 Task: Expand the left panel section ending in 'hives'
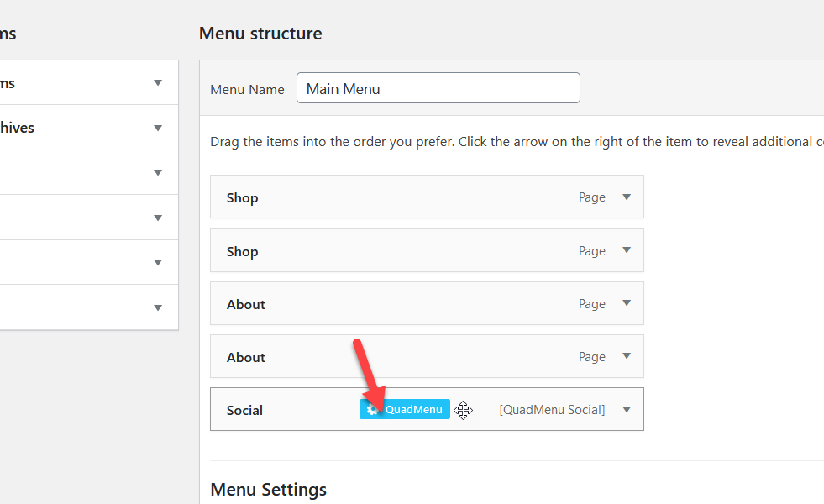(x=158, y=128)
